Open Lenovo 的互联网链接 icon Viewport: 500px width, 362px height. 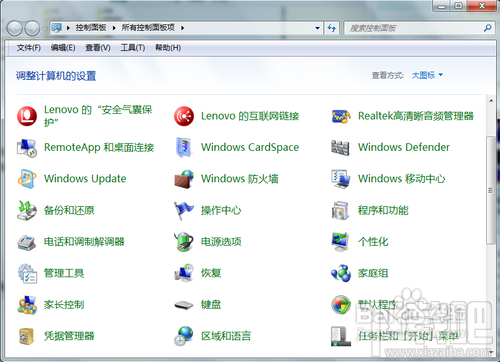[x=184, y=116]
